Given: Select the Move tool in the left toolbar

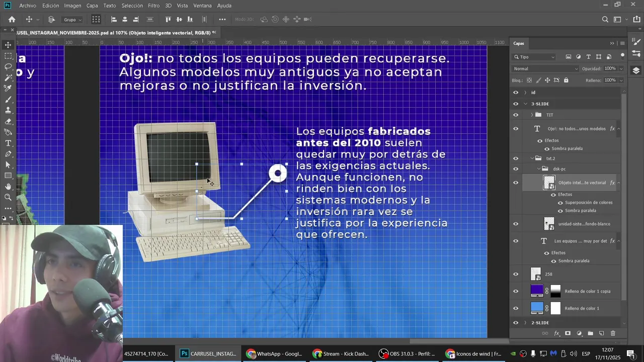Looking at the screenshot, I should [8, 45].
